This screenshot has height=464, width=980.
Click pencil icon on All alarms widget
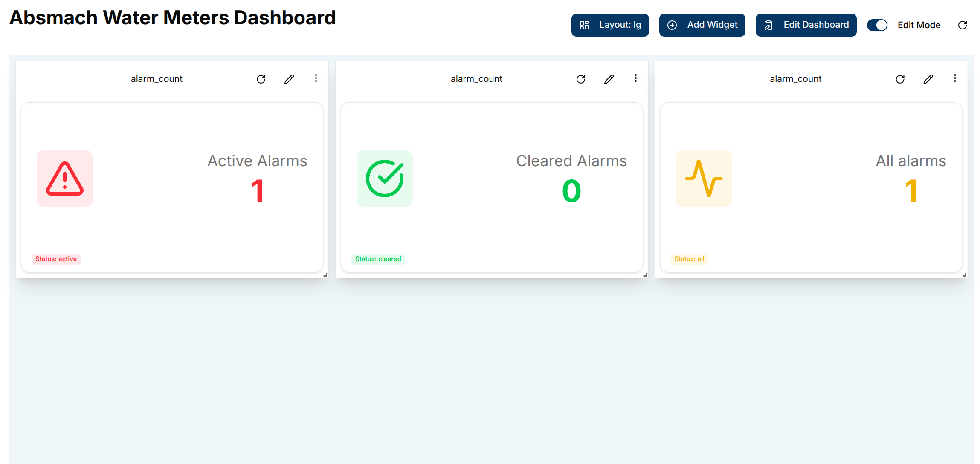tap(928, 79)
